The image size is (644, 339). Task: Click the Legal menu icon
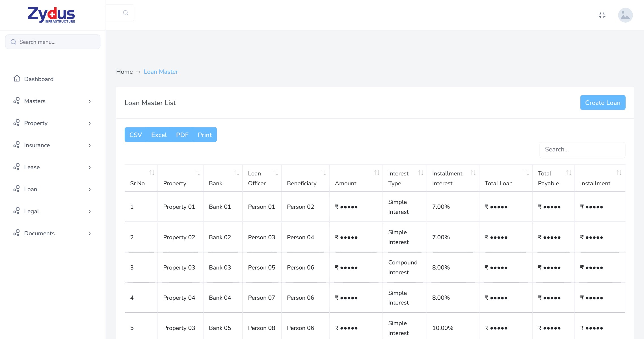click(x=16, y=211)
